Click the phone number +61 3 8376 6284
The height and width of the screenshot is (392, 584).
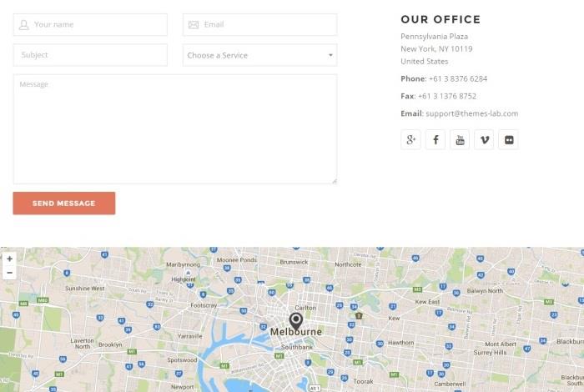[457, 78]
